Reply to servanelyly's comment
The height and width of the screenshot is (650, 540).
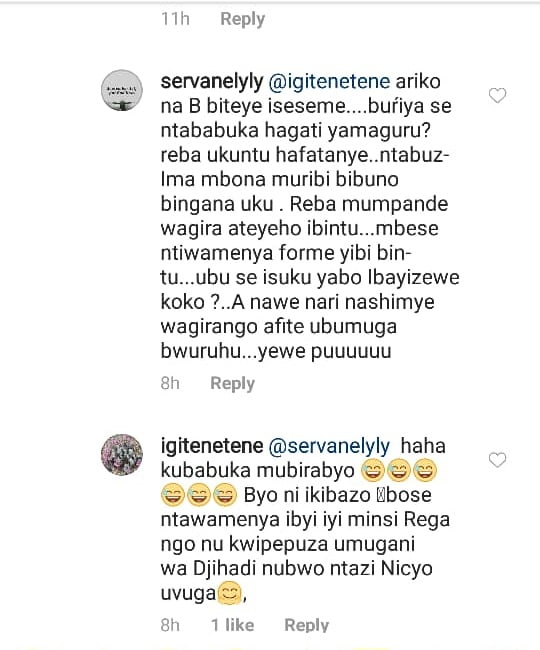click(232, 384)
